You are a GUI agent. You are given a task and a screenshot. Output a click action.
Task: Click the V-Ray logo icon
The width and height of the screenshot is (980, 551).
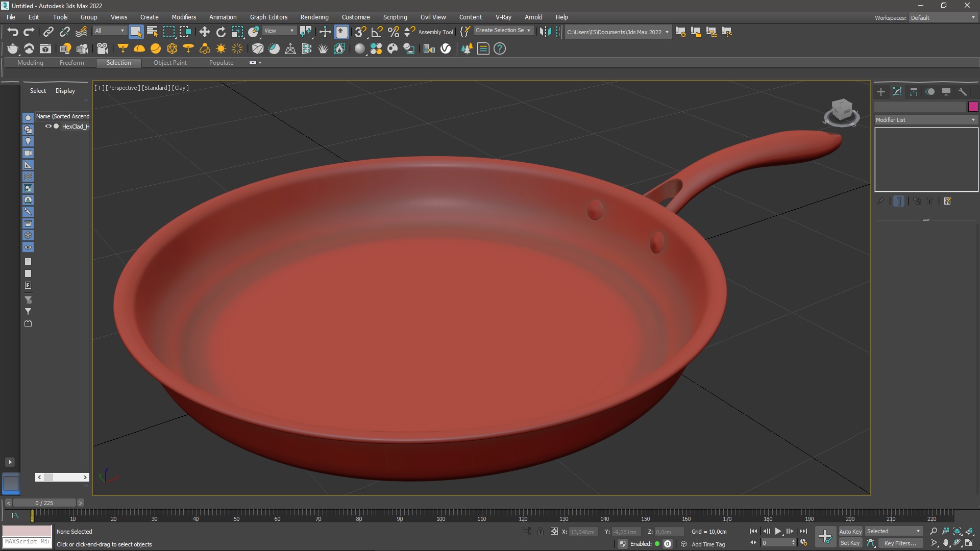(x=446, y=49)
